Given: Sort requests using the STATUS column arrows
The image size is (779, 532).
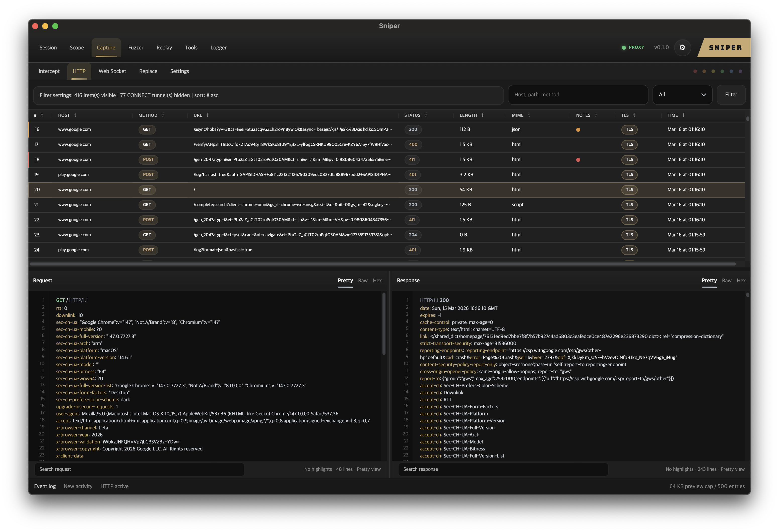Looking at the screenshot, I should (426, 115).
